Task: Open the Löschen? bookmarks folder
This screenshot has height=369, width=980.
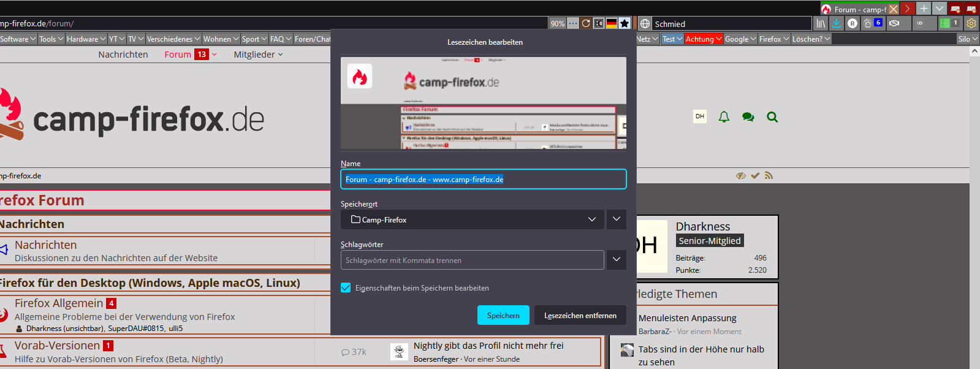Action: [x=811, y=39]
